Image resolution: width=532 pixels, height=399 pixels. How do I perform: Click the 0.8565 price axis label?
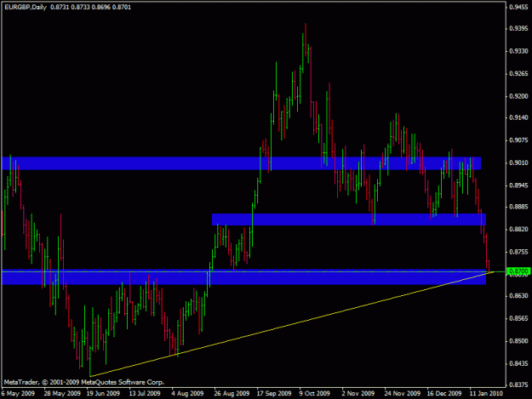tap(518, 319)
